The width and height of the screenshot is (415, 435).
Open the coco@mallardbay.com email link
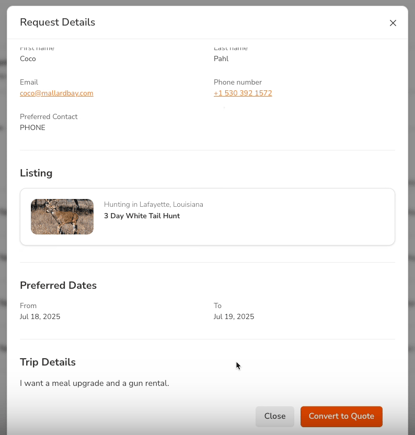[x=56, y=93]
